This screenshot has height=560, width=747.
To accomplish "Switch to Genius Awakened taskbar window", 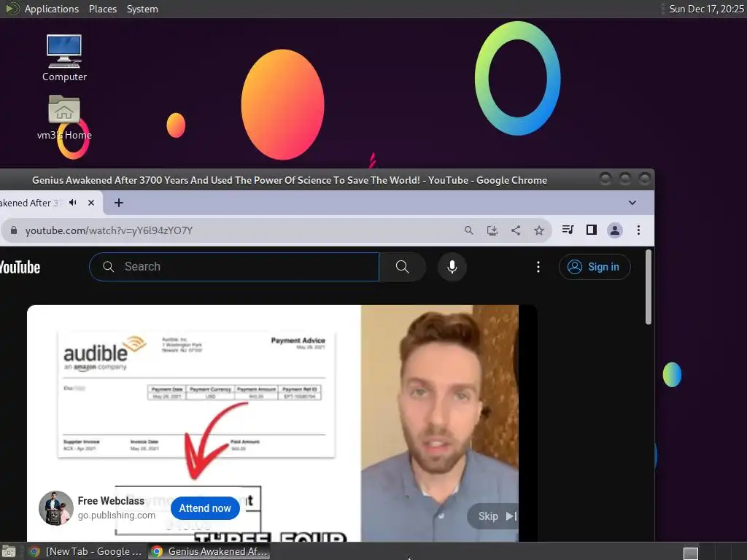I will click(x=209, y=551).
